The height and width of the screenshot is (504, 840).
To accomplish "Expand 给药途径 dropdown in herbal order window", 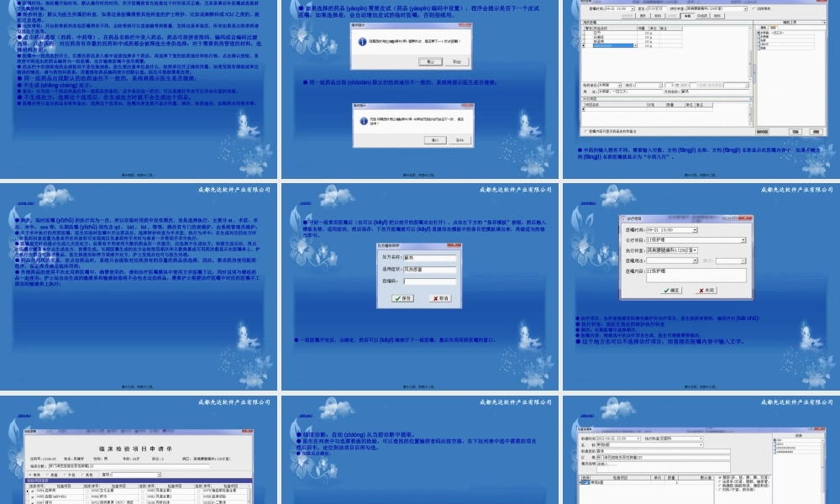I will coord(619,85).
